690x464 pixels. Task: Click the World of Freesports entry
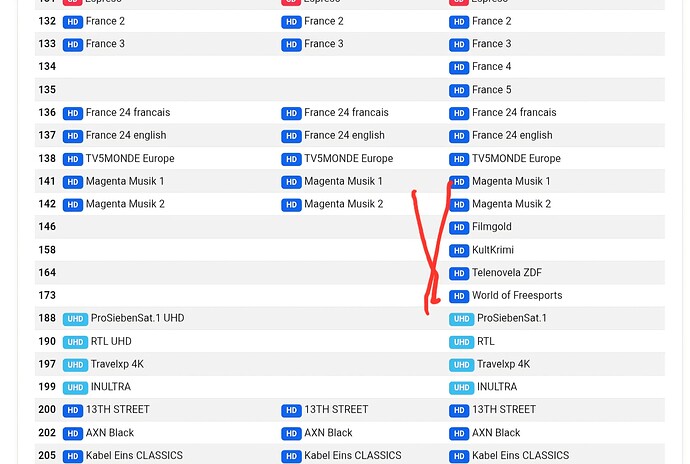point(517,295)
